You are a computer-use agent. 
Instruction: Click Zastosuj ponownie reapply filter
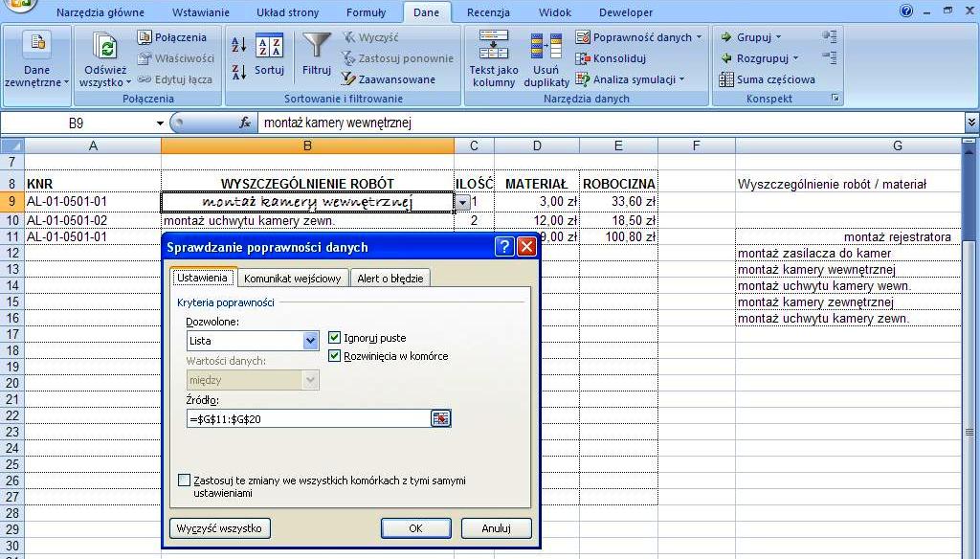point(397,58)
